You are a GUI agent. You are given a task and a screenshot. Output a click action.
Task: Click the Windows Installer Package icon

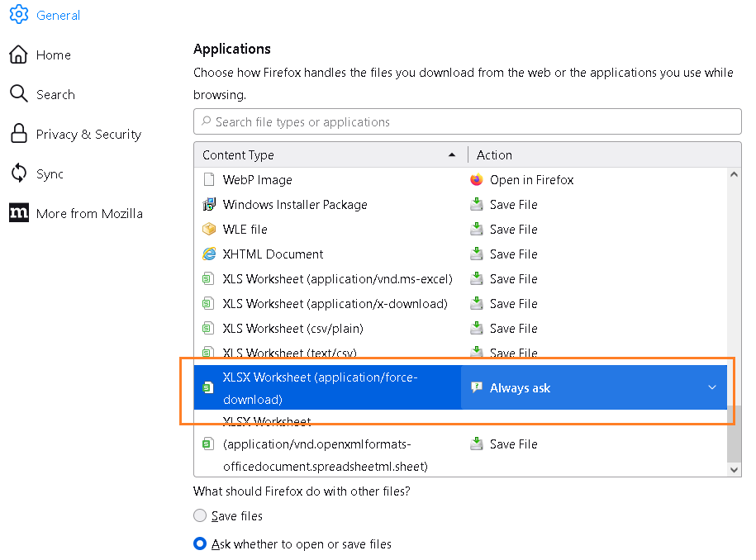209,205
